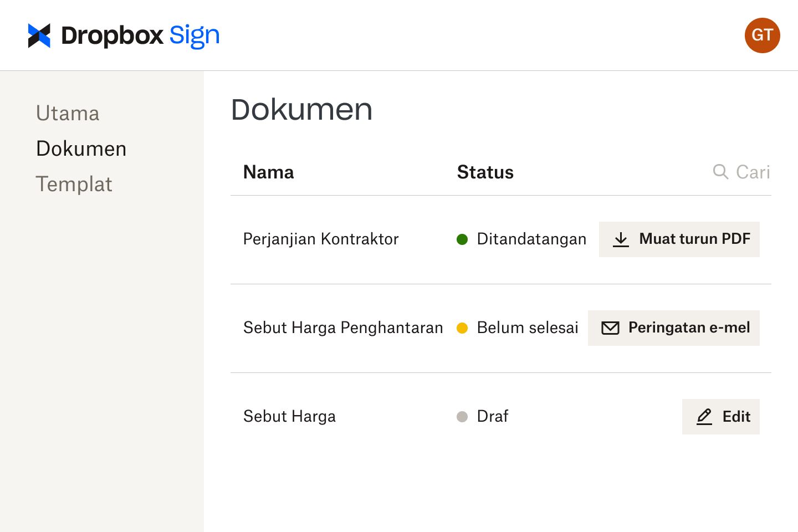Send email reminder for Sebut Harga Penghantaran
This screenshot has height=532, width=798.
click(673, 328)
